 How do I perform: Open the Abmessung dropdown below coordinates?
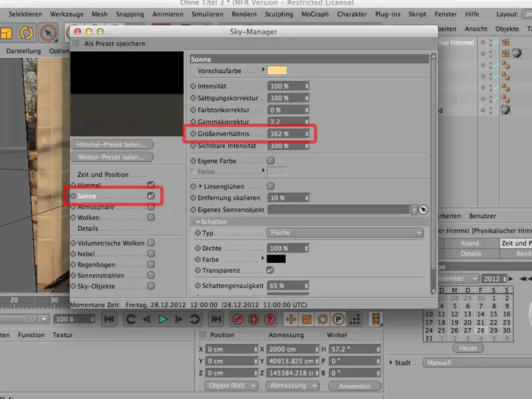click(292, 386)
